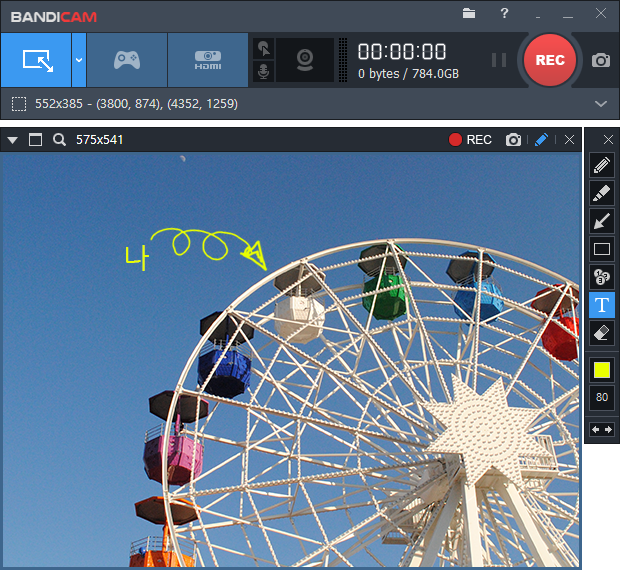
Task: Select the Numbering tool
Action: pos(601,277)
